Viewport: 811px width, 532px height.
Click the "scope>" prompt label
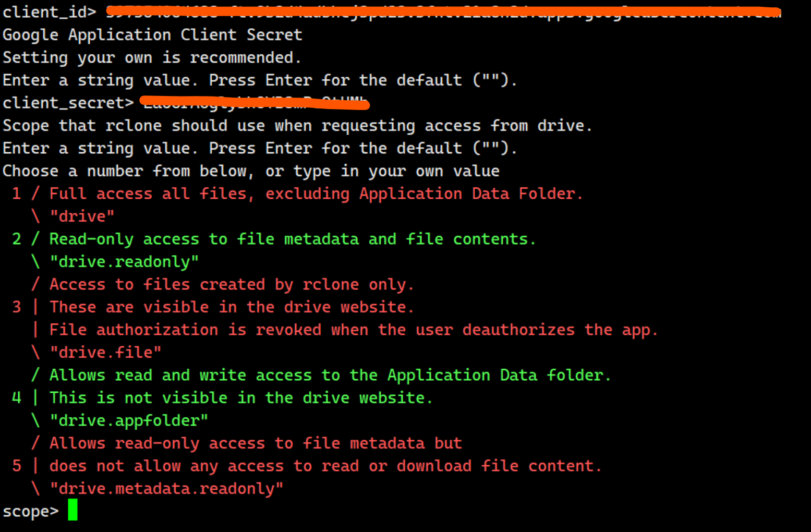(30, 511)
